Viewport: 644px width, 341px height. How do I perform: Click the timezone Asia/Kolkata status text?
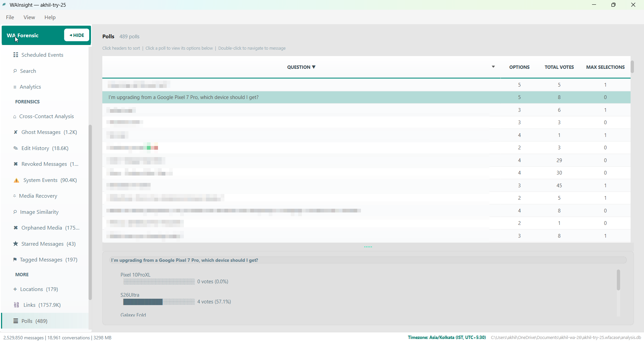(447, 338)
